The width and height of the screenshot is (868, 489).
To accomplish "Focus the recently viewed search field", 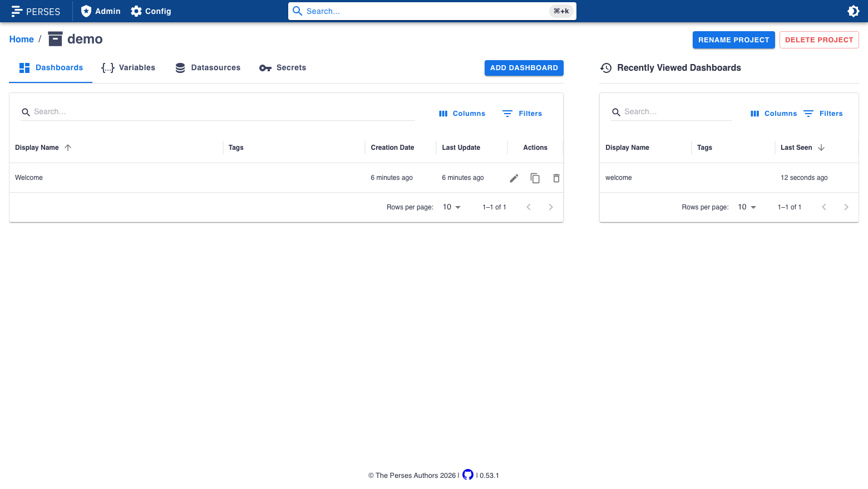I will point(672,112).
